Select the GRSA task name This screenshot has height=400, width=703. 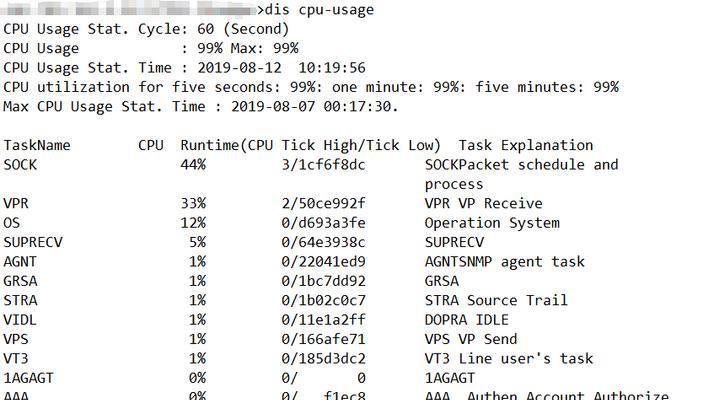[x=20, y=281]
